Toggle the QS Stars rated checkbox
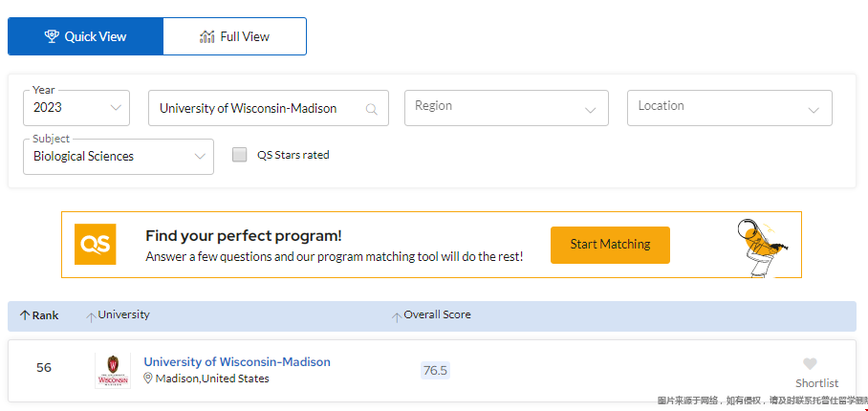Image resolution: width=868 pixels, height=411 pixels. [x=240, y=155]
